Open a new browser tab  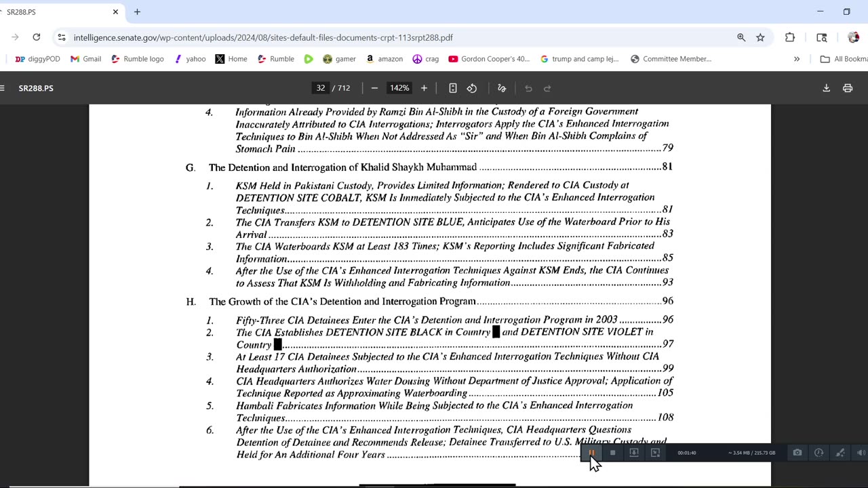click(x=137, y=12)
